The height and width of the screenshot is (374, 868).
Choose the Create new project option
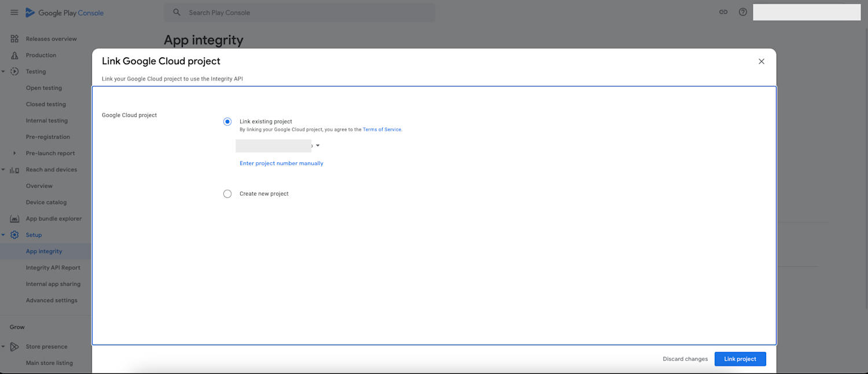[x=227, y=193]
